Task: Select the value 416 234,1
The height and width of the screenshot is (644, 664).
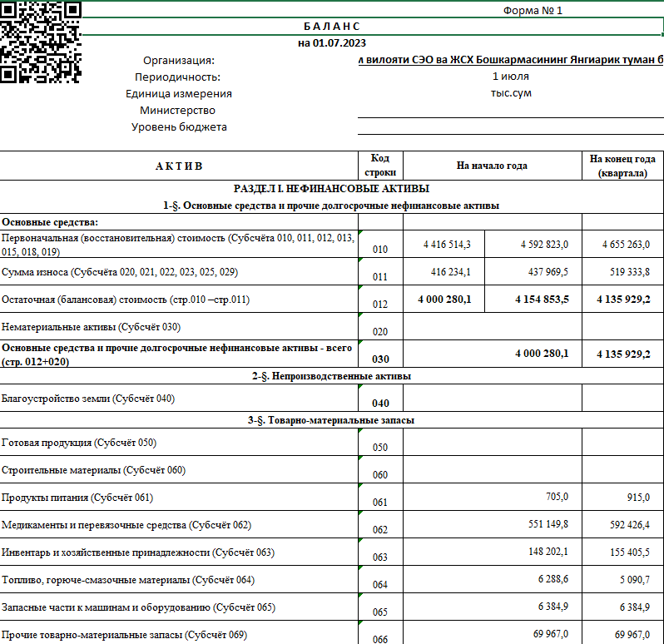Action: [451, 272]
